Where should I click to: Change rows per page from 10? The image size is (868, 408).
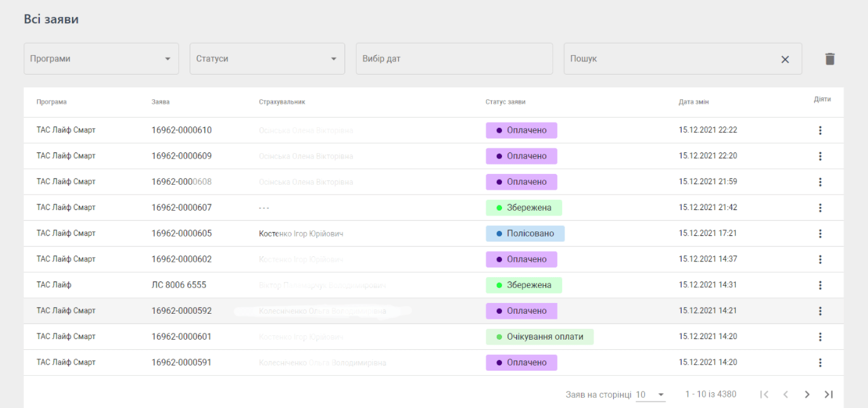pyautogui.click(x=651, y=394)
